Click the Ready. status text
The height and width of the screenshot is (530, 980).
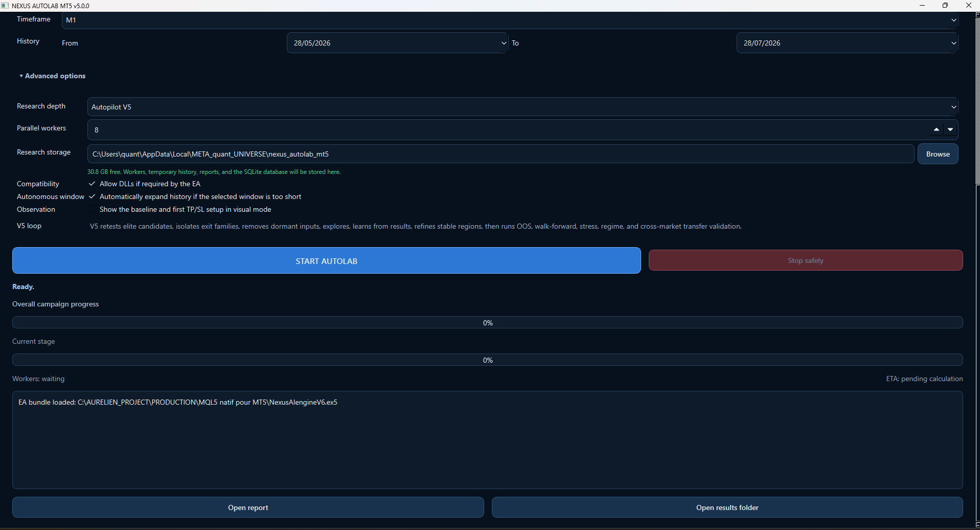tap(23, 286)
